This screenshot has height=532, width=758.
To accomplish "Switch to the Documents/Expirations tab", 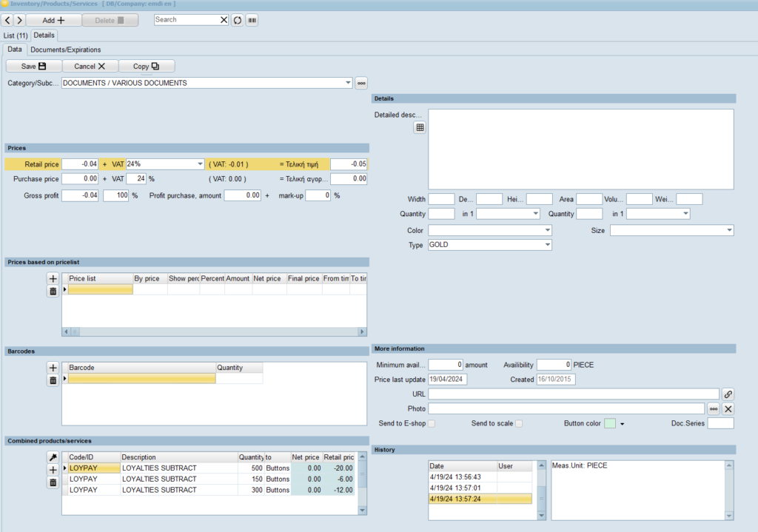I will coord(66,50).
